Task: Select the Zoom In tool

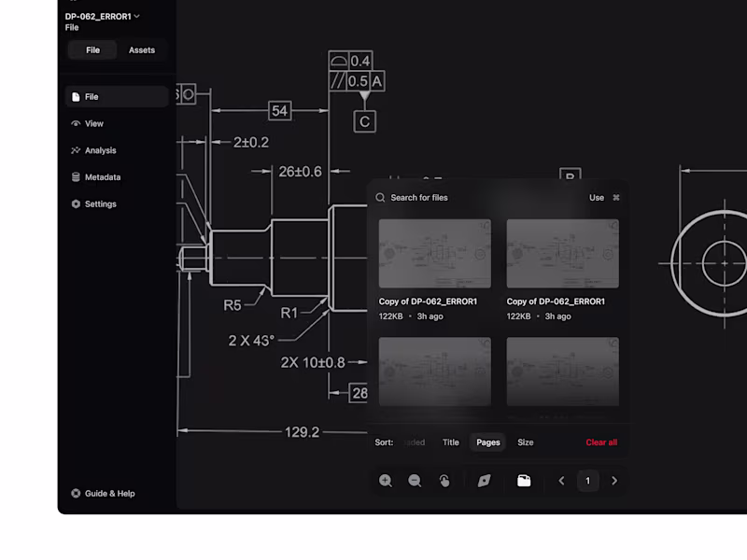Action: [x=387, y=481]
